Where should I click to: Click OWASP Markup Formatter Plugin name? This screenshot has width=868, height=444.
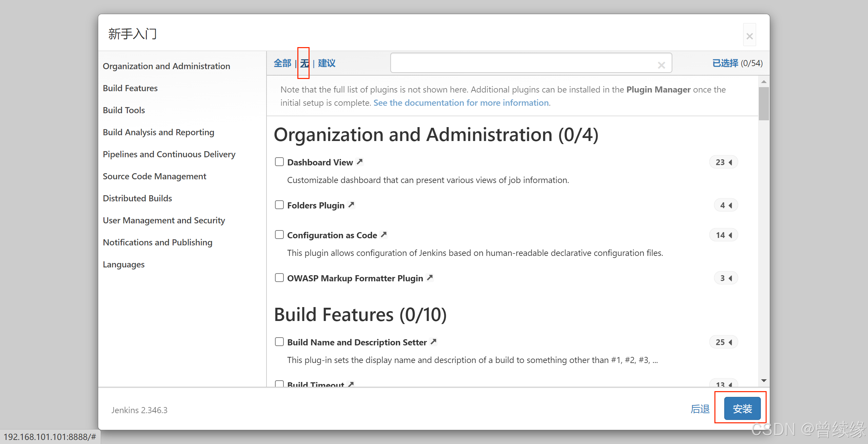[355, 278]
